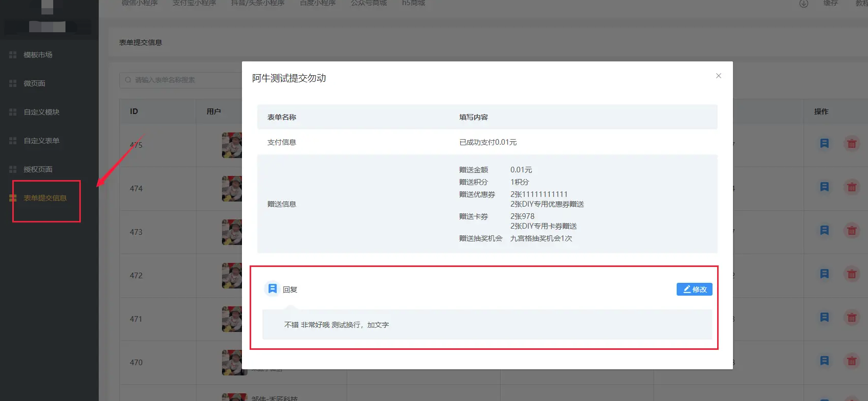Screen dimensions: 868x401
Task: Click the user avatar in row 473
Action: click(232, 232)
